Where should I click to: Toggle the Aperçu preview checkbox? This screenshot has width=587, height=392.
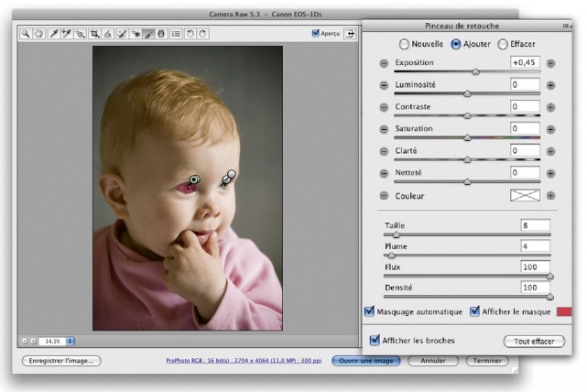(315, 33)
